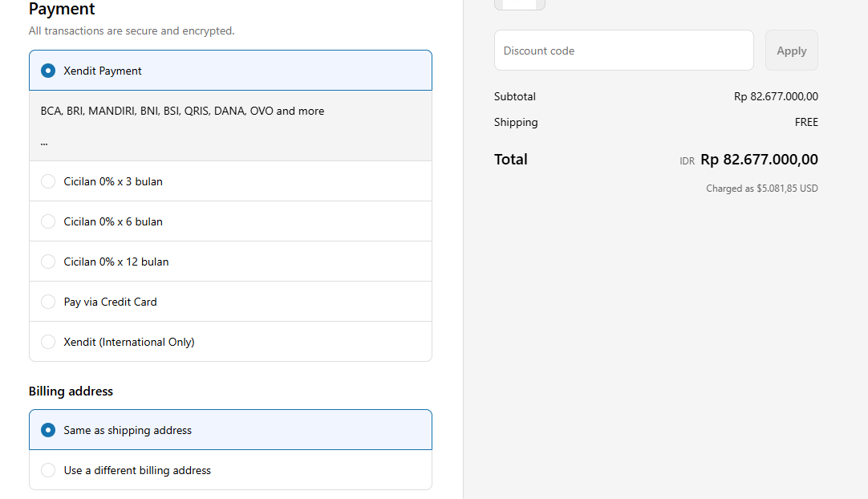
Task: Click the product thumbnail above discount field
Action: click(519, 4)
